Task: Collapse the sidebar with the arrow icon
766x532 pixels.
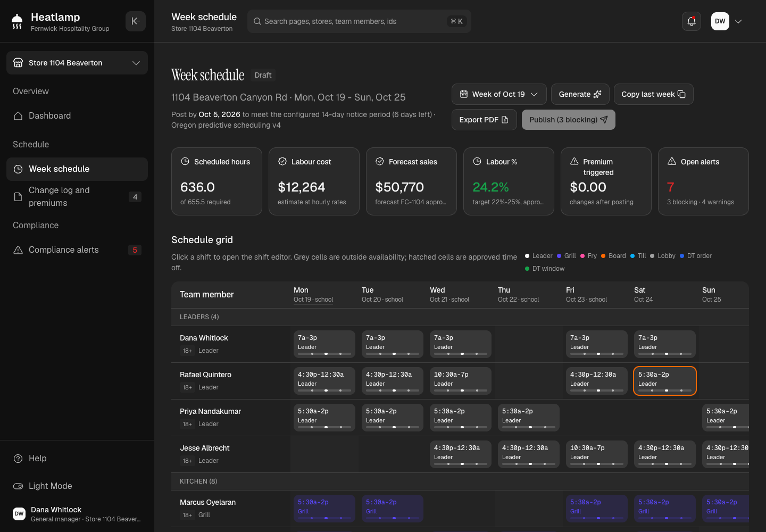Action: [x=136, y=21]
